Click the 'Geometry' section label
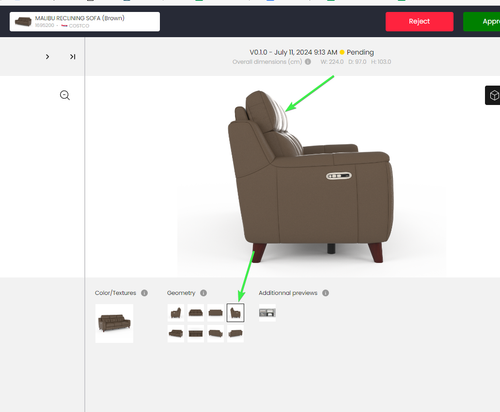The height and width of the screenshot is (412, 500). coord(181,293)
